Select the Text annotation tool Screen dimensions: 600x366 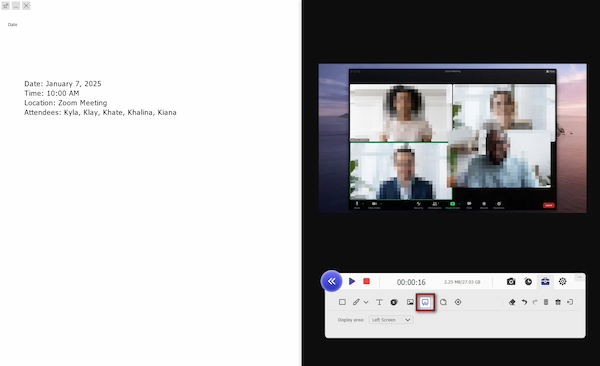[379, 302]
